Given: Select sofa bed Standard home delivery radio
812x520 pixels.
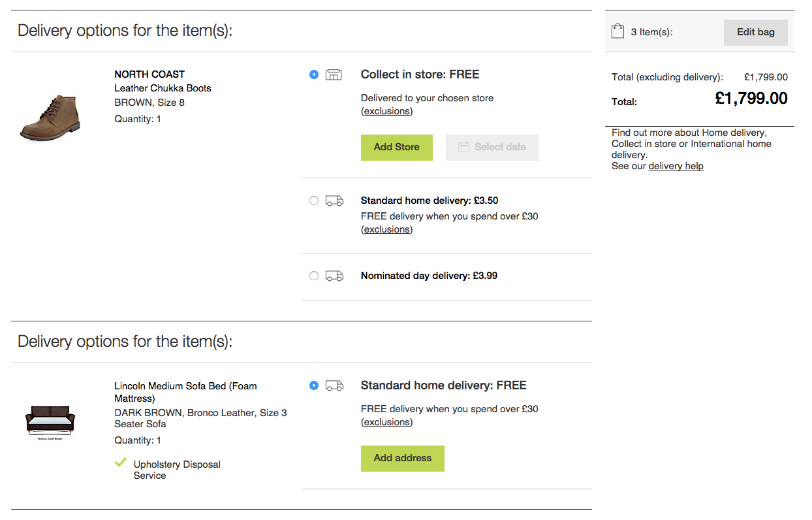Looking at the screenshot, I should tap(314, 385).
